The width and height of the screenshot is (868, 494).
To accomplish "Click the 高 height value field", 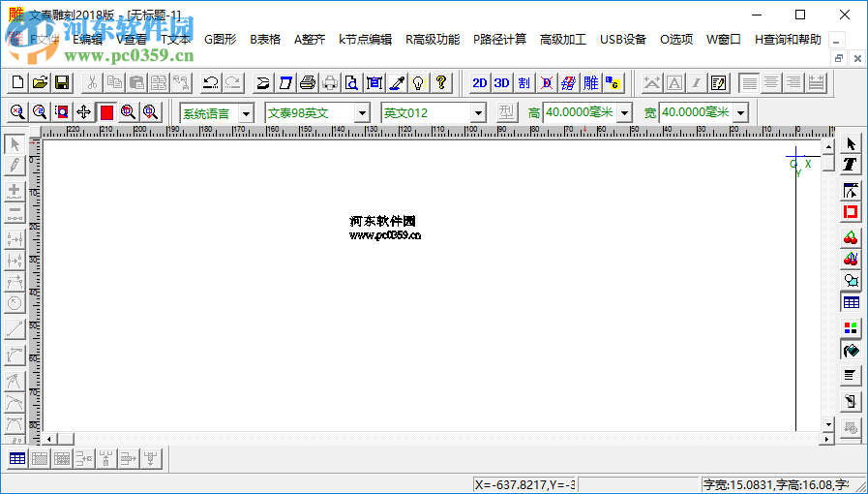I will pos(580,112).
